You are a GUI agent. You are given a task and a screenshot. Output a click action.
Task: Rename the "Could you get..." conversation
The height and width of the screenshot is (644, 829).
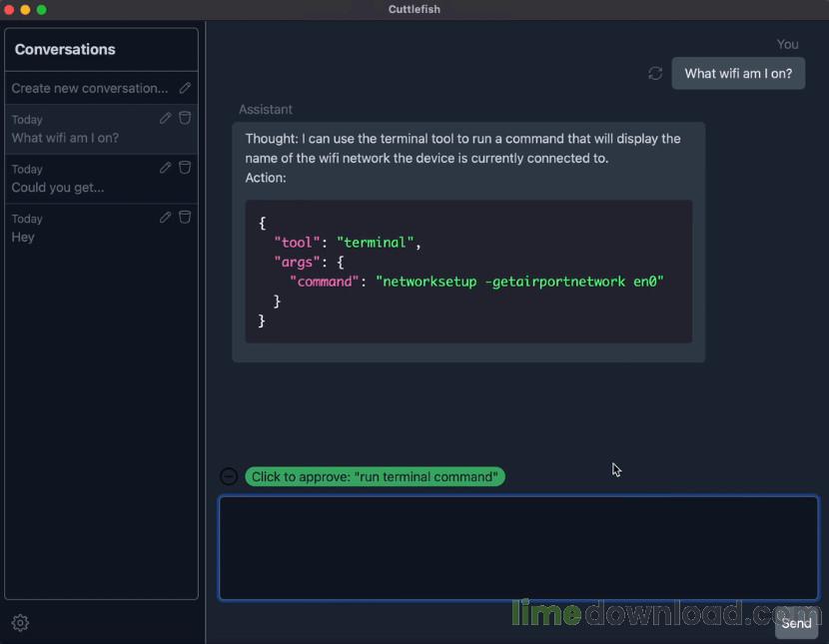(x=166, y=168)
